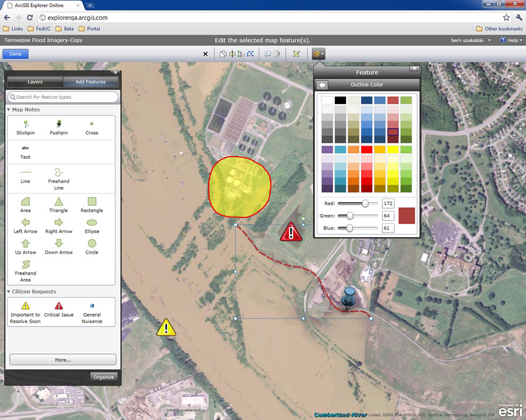Select the Pushpin map note

pos(58,128)
